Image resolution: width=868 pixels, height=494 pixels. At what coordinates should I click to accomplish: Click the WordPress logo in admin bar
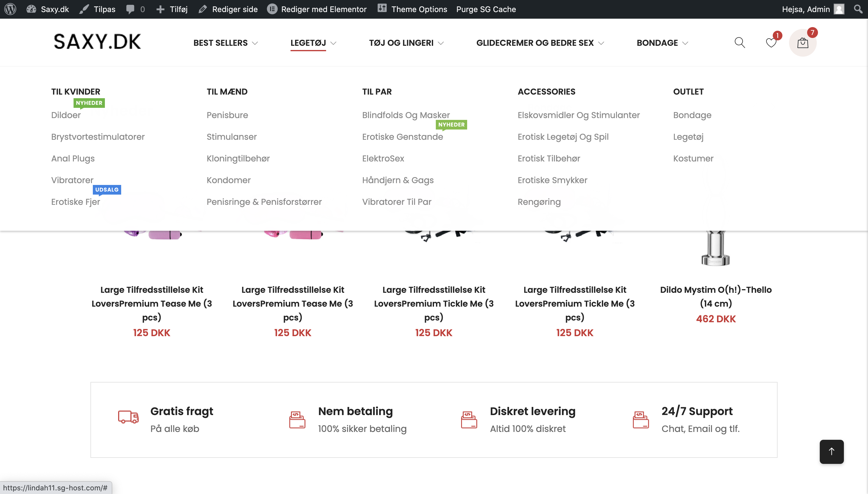pos(10,9)
